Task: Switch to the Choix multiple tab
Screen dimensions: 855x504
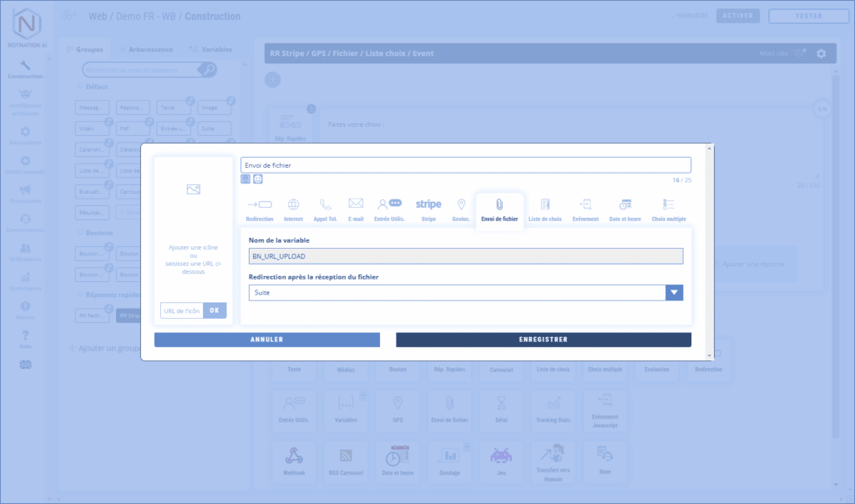Action: [x=669, y=209]
